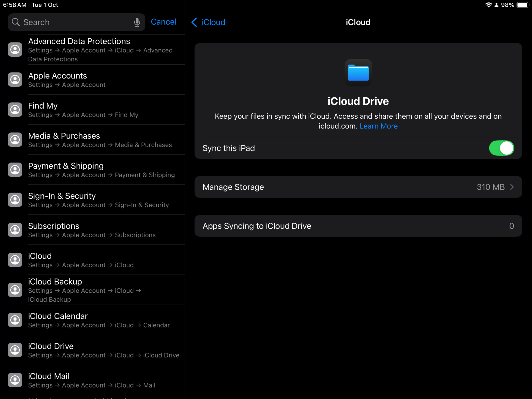Open Manage Storage disclosure chevron
532x399 pixels.
click(x=512, y=187)
